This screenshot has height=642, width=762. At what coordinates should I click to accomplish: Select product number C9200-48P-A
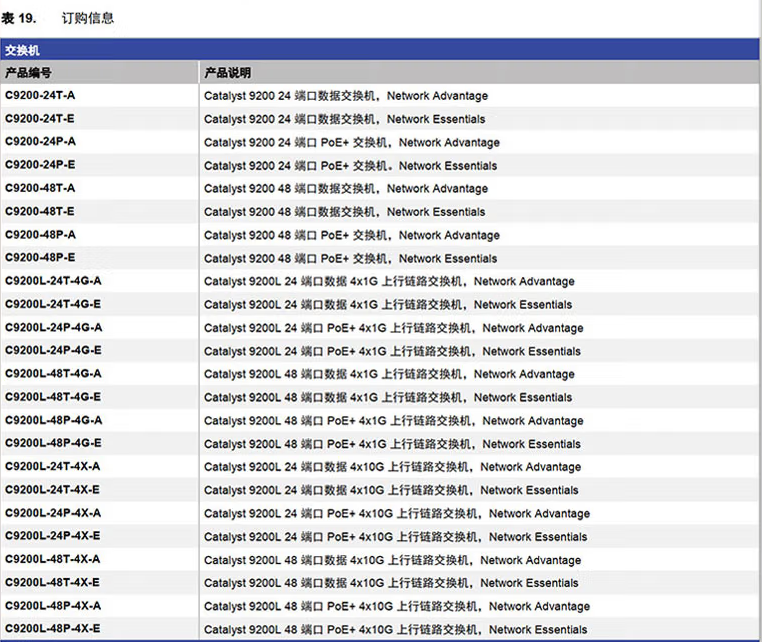point(40,235)
